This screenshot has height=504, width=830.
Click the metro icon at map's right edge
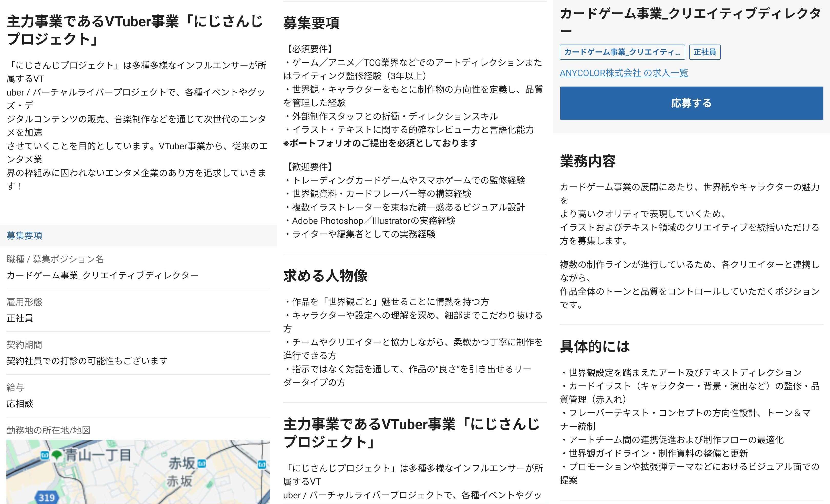[262, 464]
